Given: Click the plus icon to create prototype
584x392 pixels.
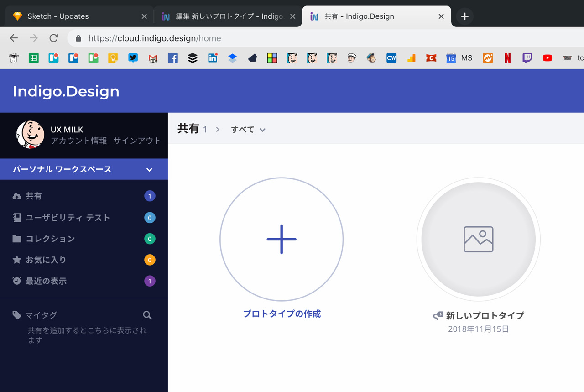Looking at the screenshot, I should (x=282, y=239).
